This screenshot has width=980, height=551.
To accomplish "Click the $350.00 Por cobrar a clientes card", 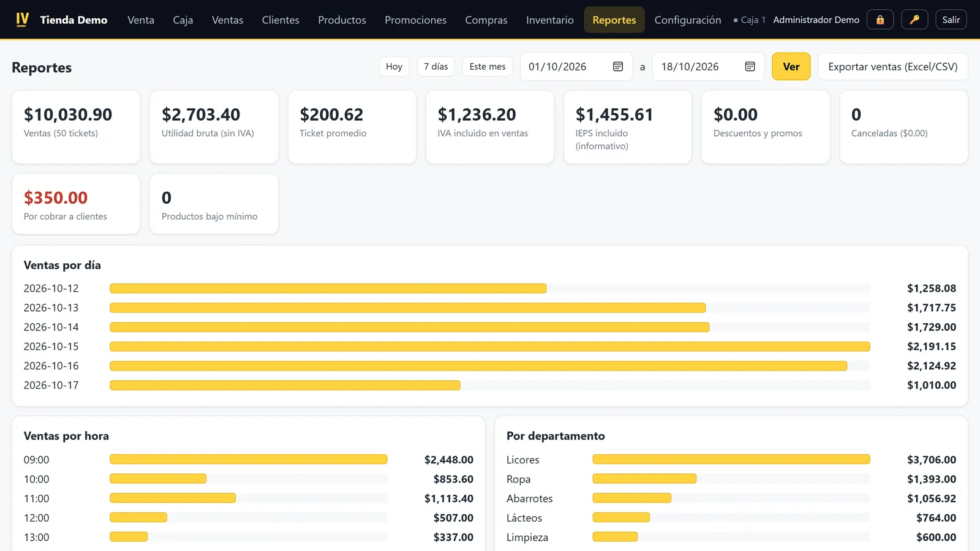I will click(x=76, y=204).
